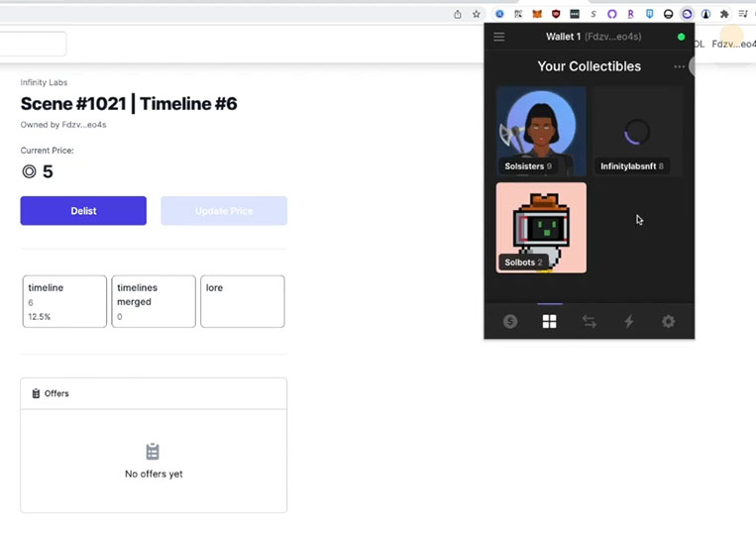756x536 pixels.
Task: Open the Solsisters collection thumbnail
Action: point(541,132)
